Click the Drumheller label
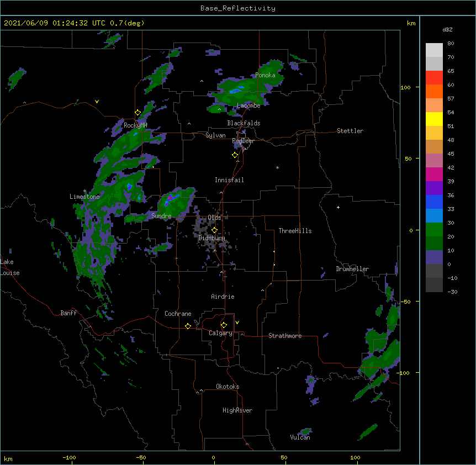 [x=352, y=269]
